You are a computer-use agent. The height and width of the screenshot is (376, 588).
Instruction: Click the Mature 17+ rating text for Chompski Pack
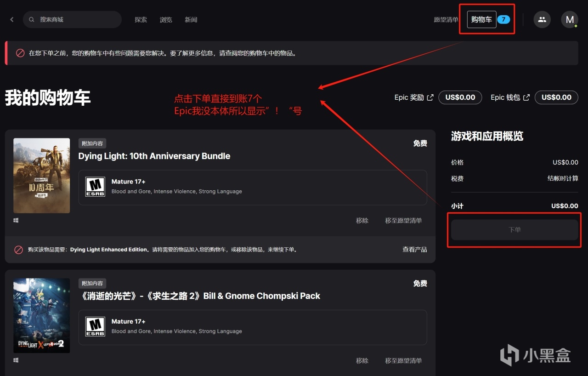click(129, 321)
